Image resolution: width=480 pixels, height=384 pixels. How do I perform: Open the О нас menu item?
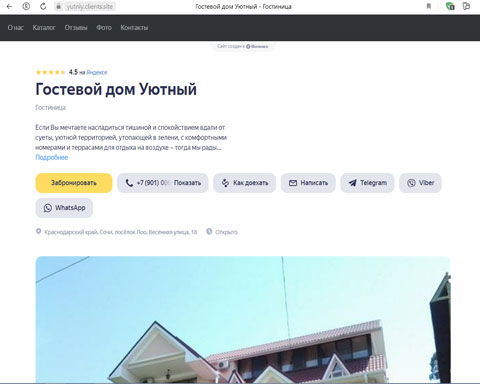click(x=16, y=28)
